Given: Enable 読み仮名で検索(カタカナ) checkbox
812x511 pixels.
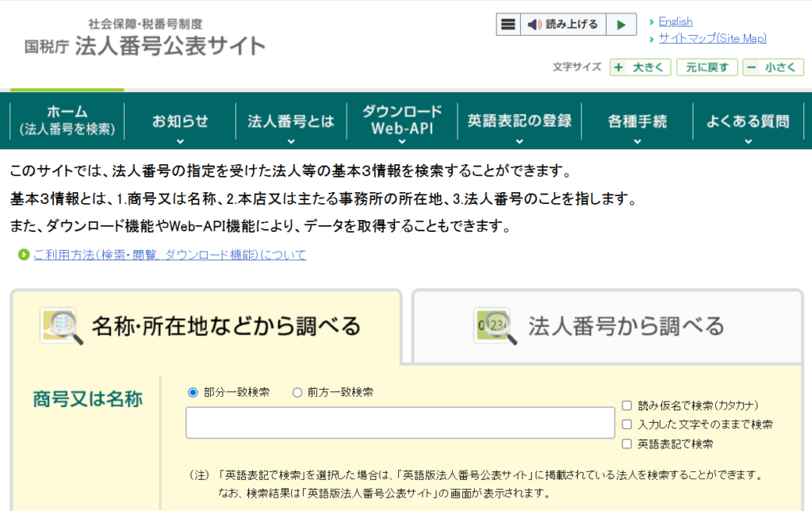Looking at the screenshot, I should (627, 405).
